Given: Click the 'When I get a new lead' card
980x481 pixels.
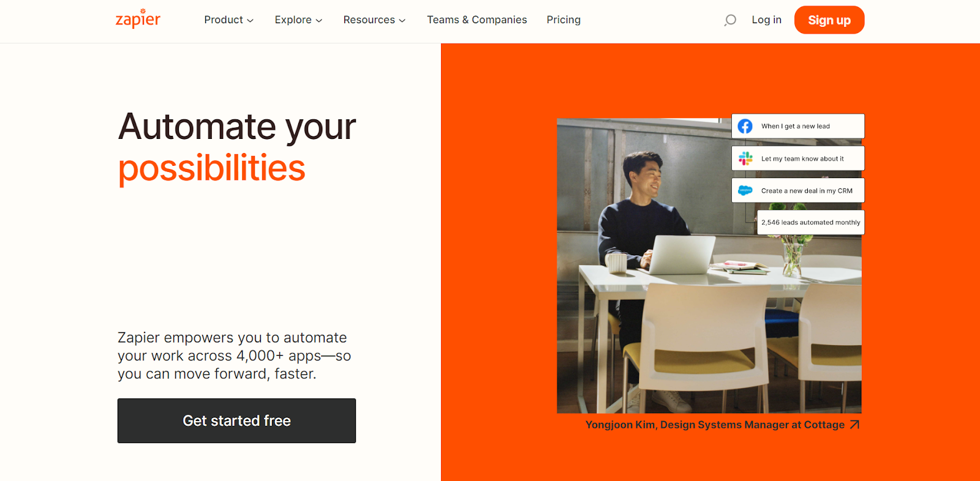Looking at the screenshot, I should (x=798, y=126).
